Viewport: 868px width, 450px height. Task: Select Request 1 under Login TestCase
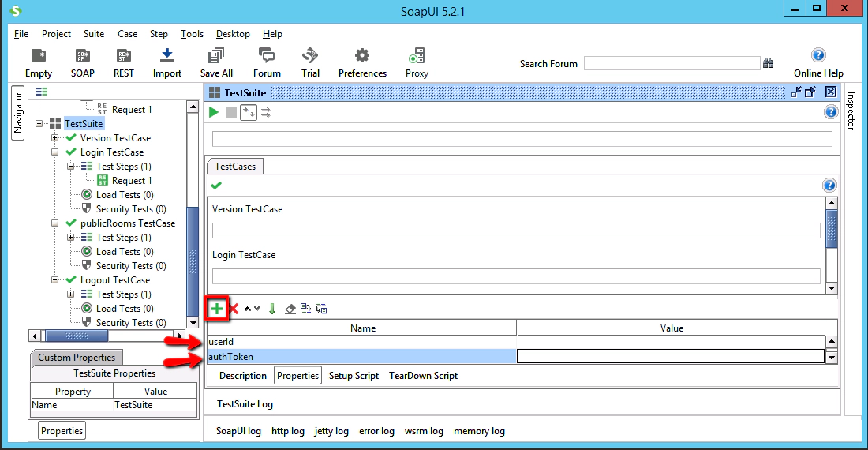[x=132, y=181]
